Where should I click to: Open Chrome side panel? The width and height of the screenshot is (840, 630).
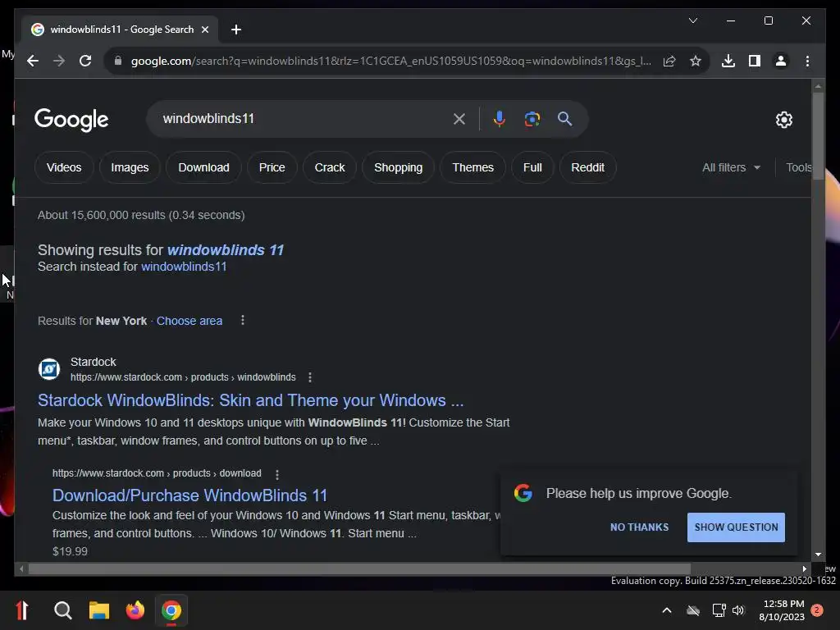(x=755, y=61)
